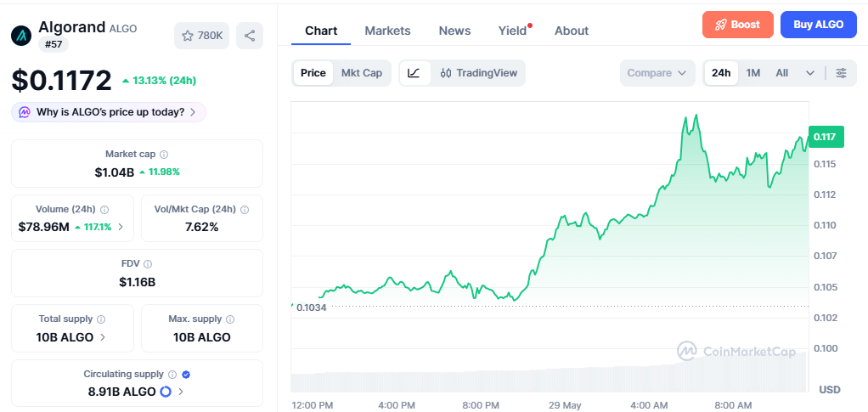This screenshot has height=412, width=868.
Task: Click the 10B ALGO Max. supply value
Action: tap(202, 337)
